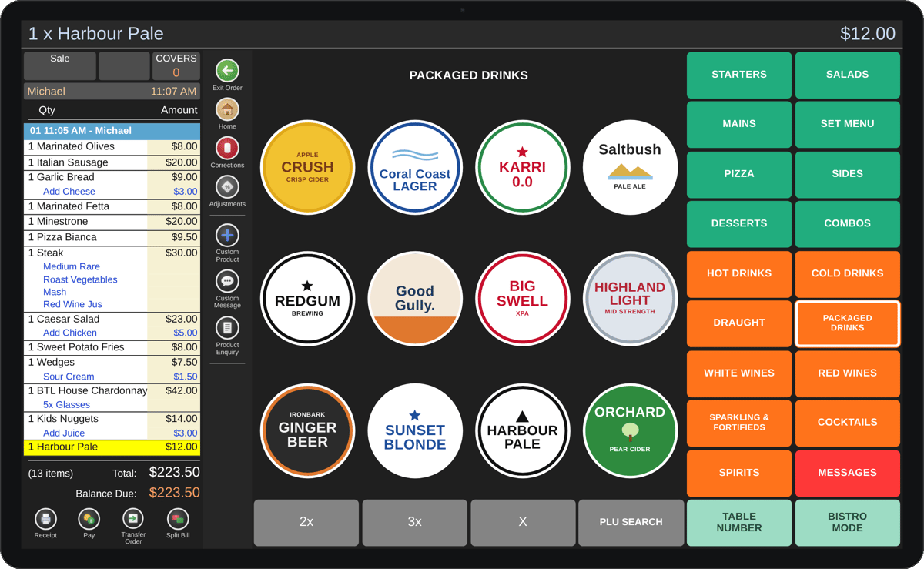
Task: Show the Pizza category
Action: (x=739, y=174)
